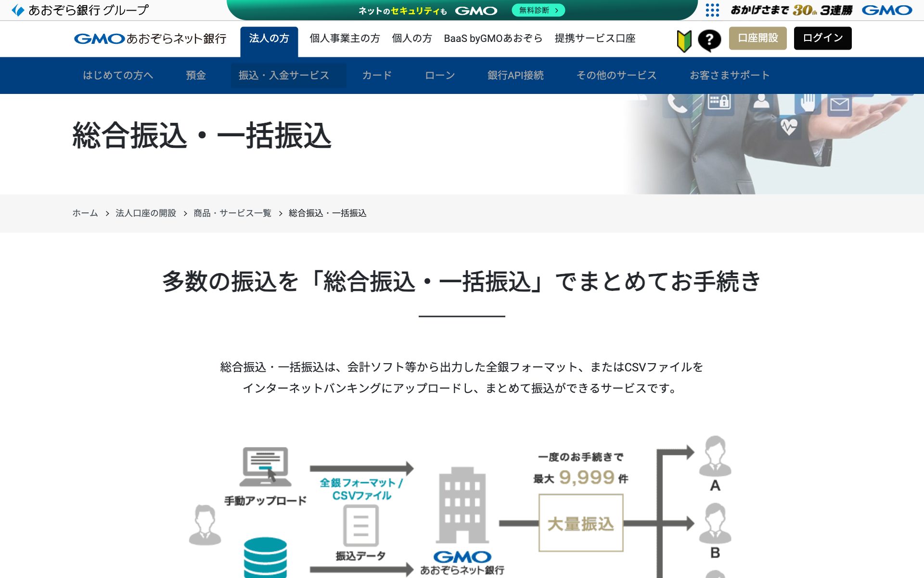Open the カード menu
This screenshot has height=578, width=924.
(377, 75)
